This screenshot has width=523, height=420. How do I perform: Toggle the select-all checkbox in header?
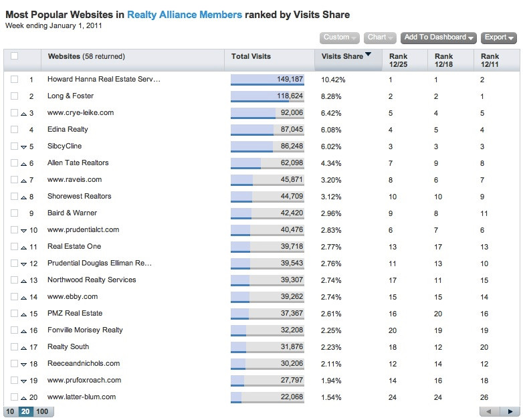tap(14, 56)
